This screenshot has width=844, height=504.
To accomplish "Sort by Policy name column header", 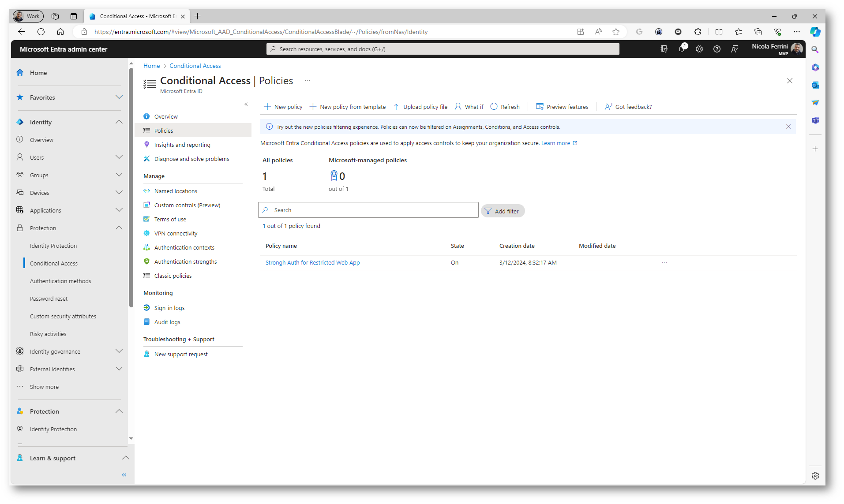I will point(281,246).
